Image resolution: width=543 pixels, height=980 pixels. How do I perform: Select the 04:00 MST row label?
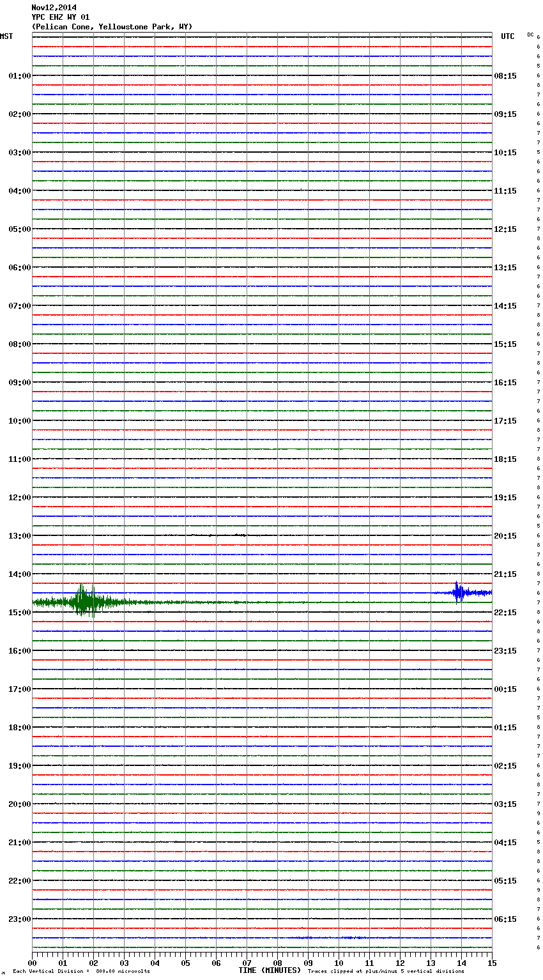pyautogui.click(x=20, y=191)
